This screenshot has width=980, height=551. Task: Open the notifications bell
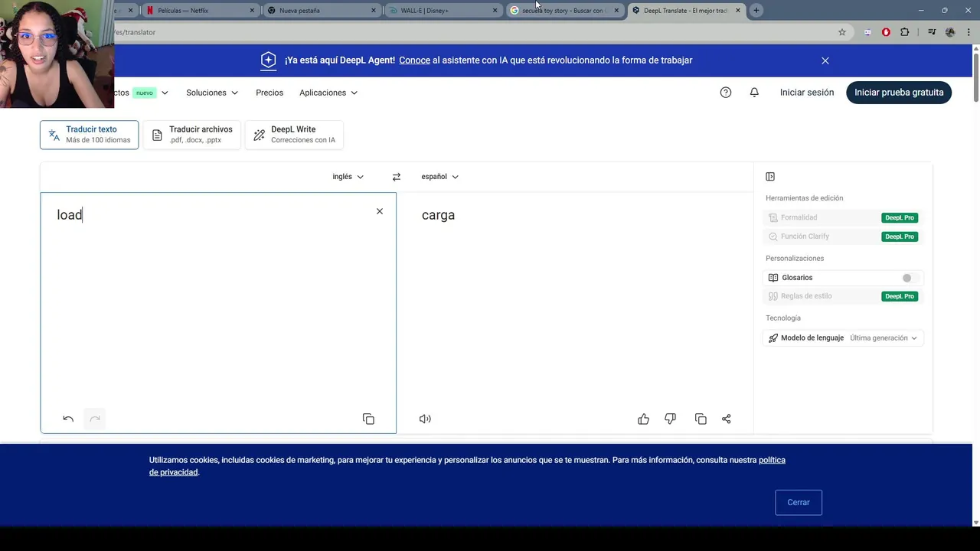tap(754, 93)
